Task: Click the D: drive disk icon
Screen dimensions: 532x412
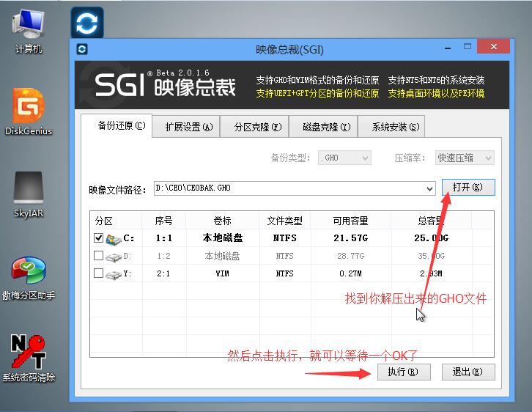Action: tap(114, 257)
